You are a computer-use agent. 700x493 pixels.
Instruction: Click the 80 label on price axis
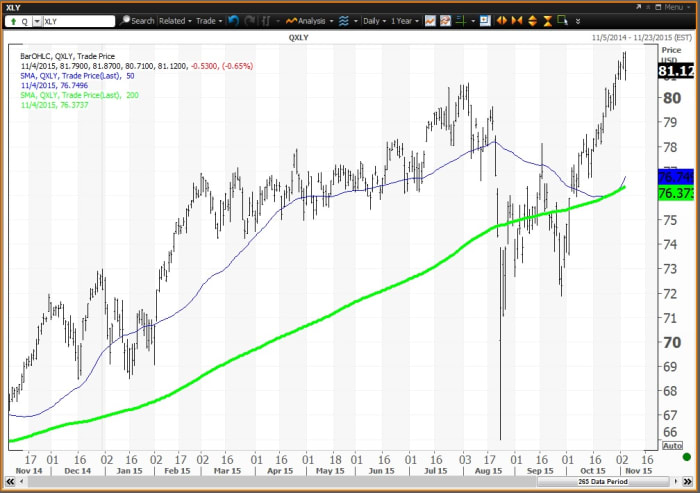coord(671,98)
